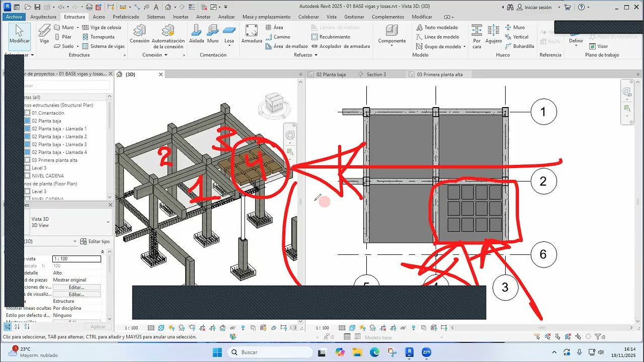This screenshot has height=362, width=644.
Task: Toggle the Level 3 structural plan checkbox
Action: (x=28, y=168)
